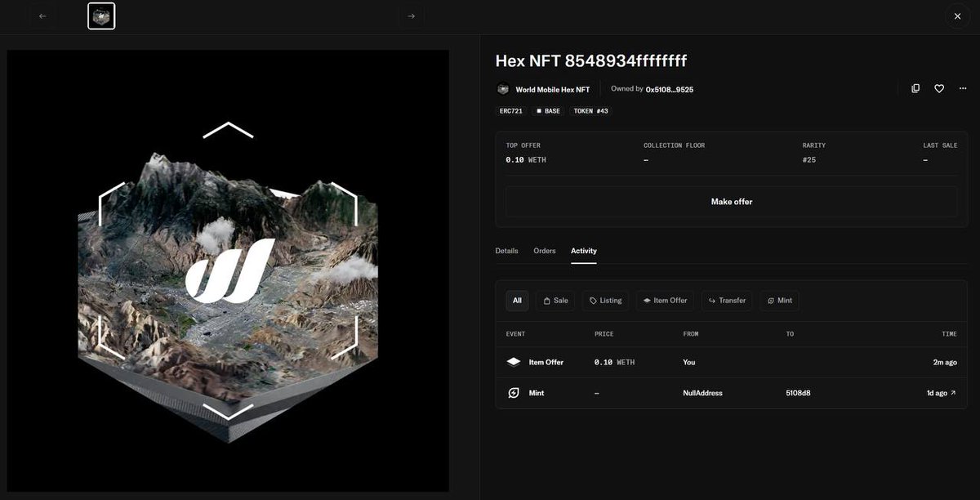This screenshot has height=500, width=980.
Task: Filter activity by Listing
Action: [605, 301]
